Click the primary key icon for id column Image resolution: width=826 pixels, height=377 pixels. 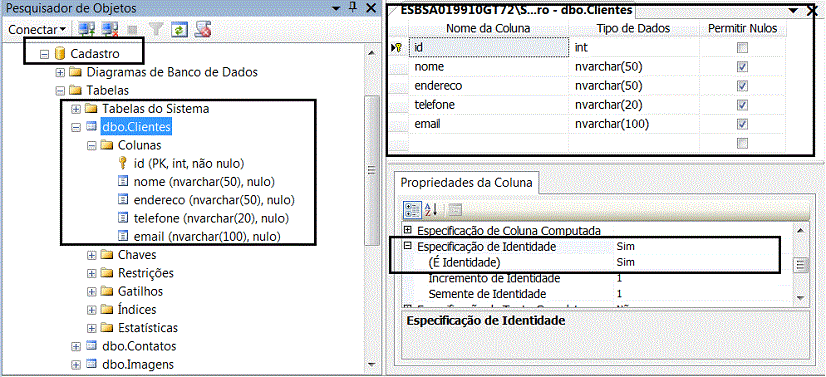pos(123,163)
